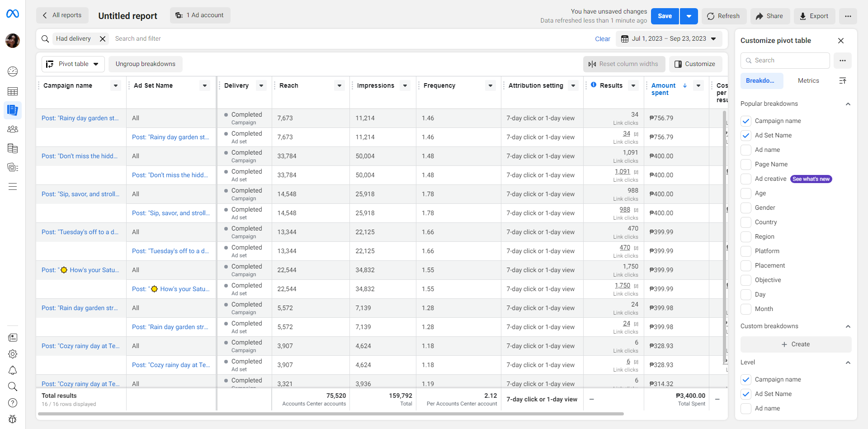Uncheck the Ad Set Name popular breakdown
This screenshot has height=429, width=868.
coord(746,136)
